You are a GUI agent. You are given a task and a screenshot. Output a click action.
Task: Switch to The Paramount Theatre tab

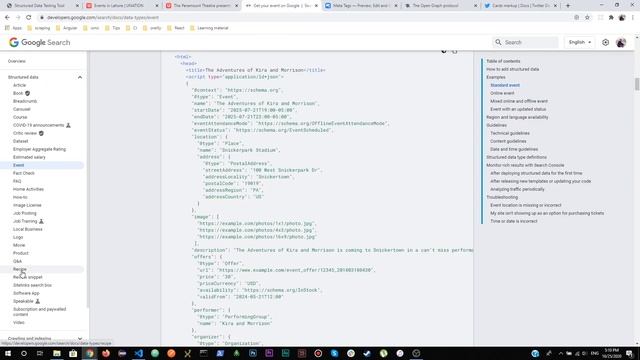201,6
